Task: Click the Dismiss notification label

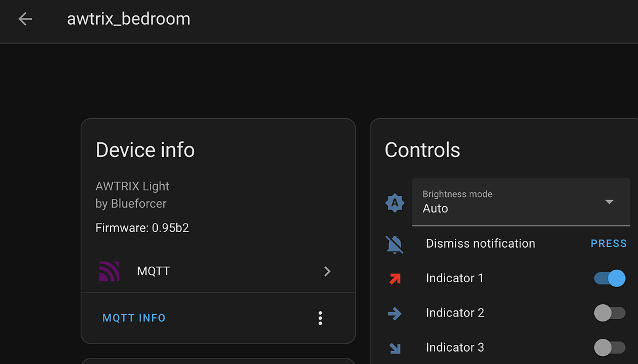Action: (x=480, y=243)
